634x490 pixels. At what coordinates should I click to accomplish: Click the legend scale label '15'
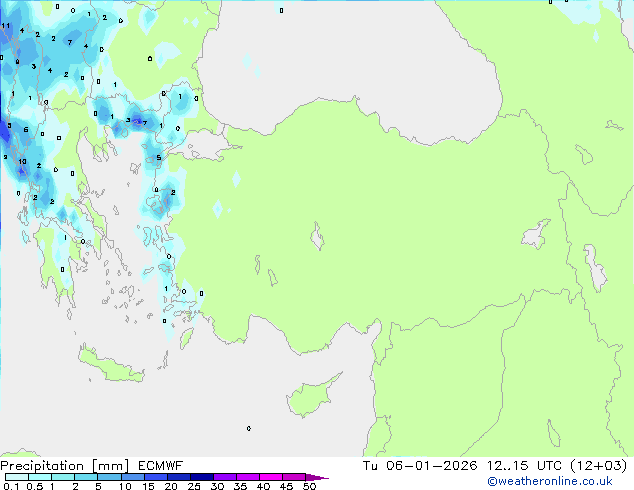(x=148, y=486)
